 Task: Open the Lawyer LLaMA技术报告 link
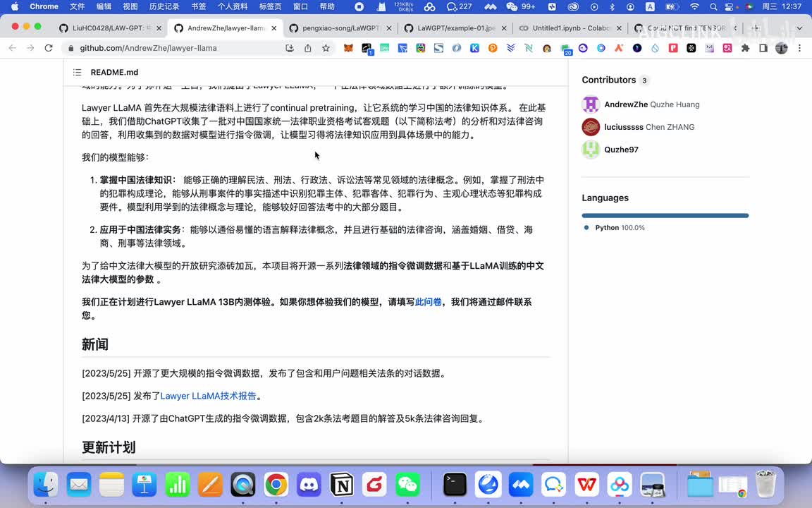208,396
